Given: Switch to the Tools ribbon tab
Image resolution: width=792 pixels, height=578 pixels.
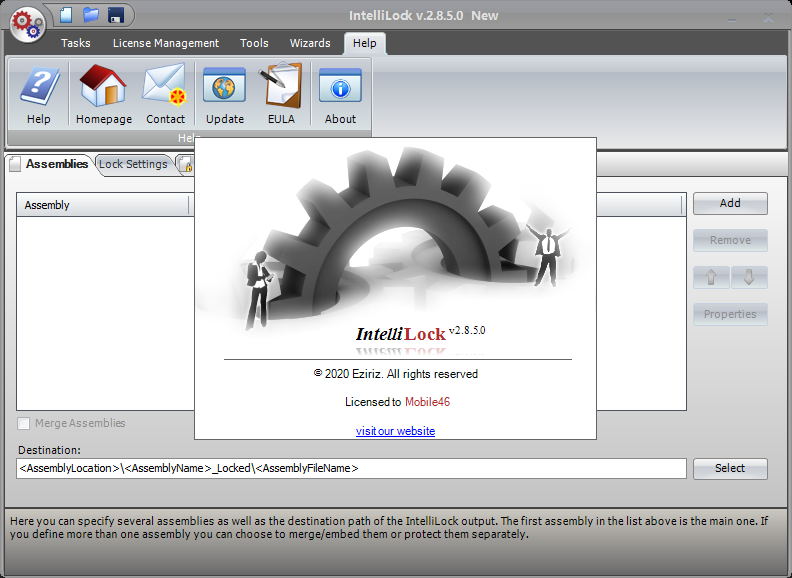Looking at the screenshot, I should pyautogui.click(x=254, y=43).
